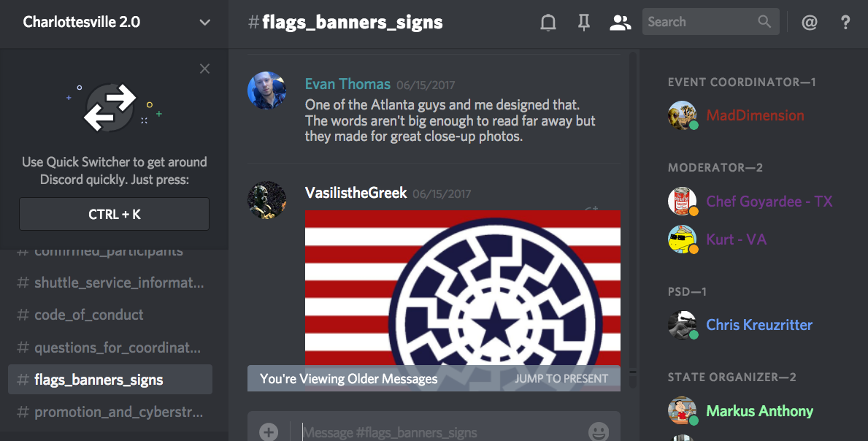Click the search magnifier icon
868x441 pixels.
click(x=764, y=22)
